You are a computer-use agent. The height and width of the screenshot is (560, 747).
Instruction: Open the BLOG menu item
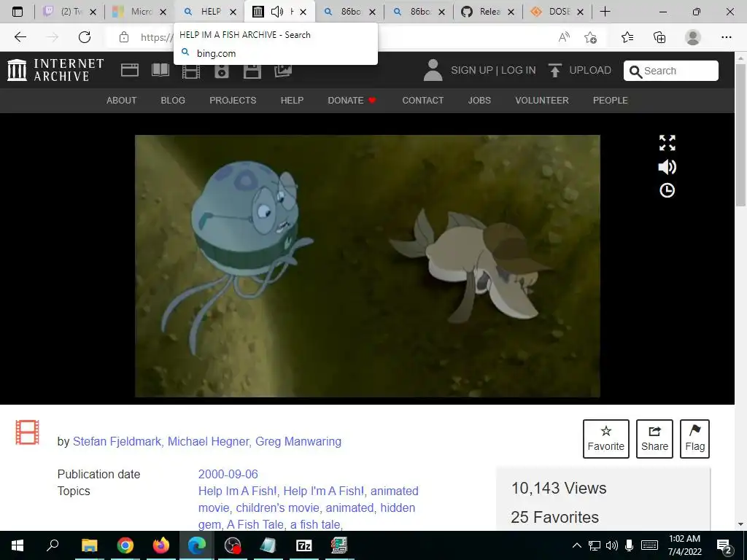point(173,101)
